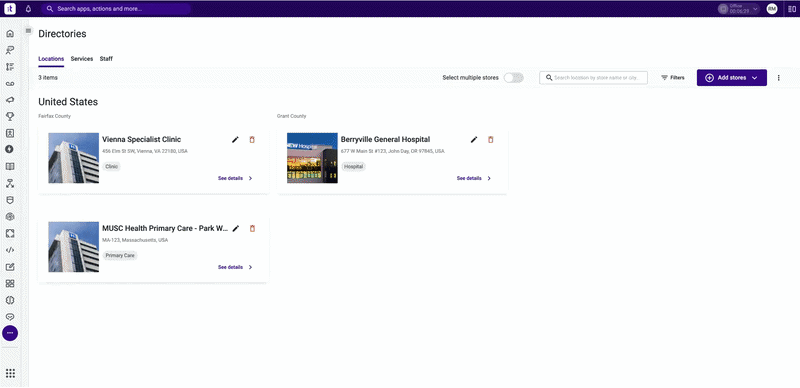This screenshot has height=388, width=800.
Task: Click the Clinic tag chip
Action: [x=112, y=166]
